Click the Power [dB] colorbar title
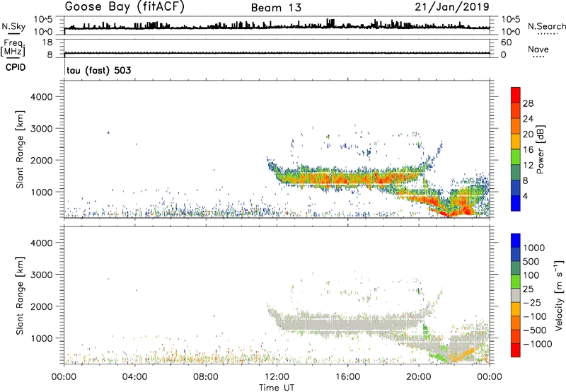This screenshot has height=392, width=566. pos(540,149)
